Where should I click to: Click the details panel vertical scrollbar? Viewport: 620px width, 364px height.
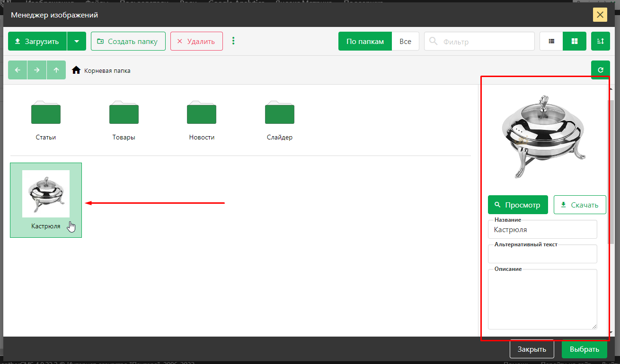point(611,170)
